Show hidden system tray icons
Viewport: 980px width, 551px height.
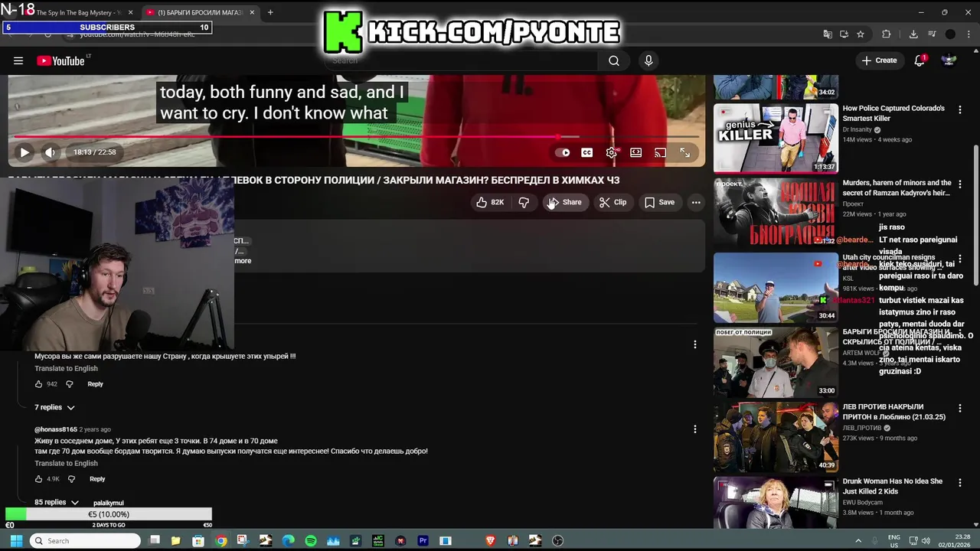click(858, 540)
